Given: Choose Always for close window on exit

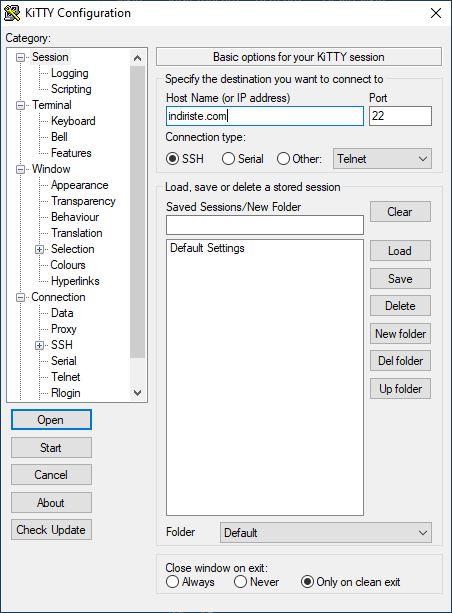Looking at the screenshot, I should pos(172,581).
